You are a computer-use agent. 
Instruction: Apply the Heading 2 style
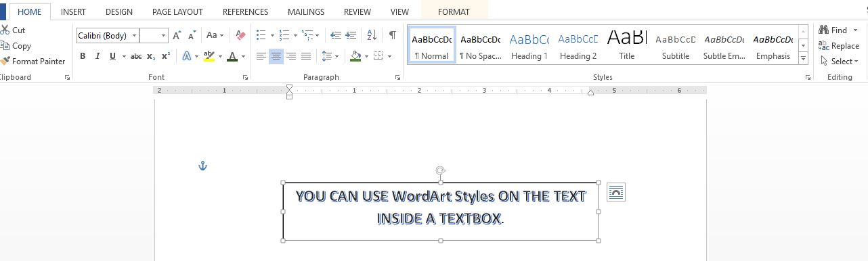click(578, 45)
